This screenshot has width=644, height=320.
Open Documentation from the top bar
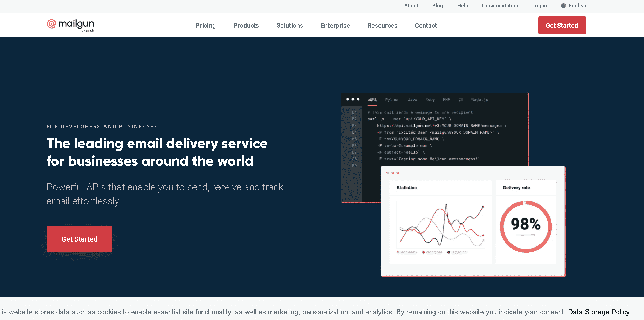(x=500, y=6)
